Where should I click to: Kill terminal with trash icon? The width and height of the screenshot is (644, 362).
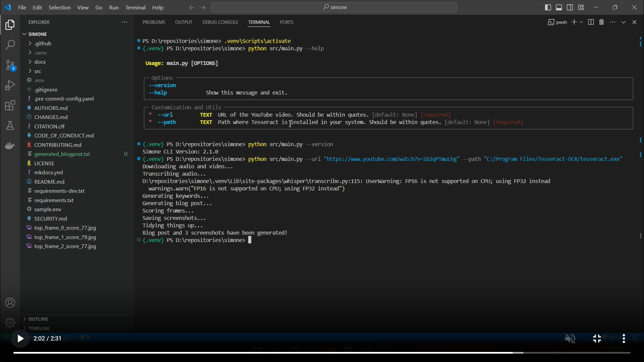pyautogui.click(x=601, y=22)
